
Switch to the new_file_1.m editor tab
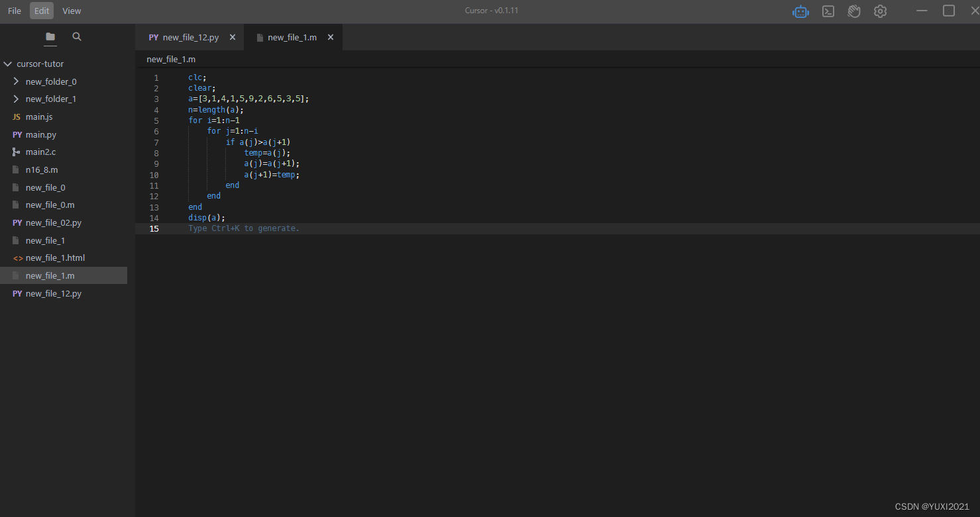click(294, 38)
